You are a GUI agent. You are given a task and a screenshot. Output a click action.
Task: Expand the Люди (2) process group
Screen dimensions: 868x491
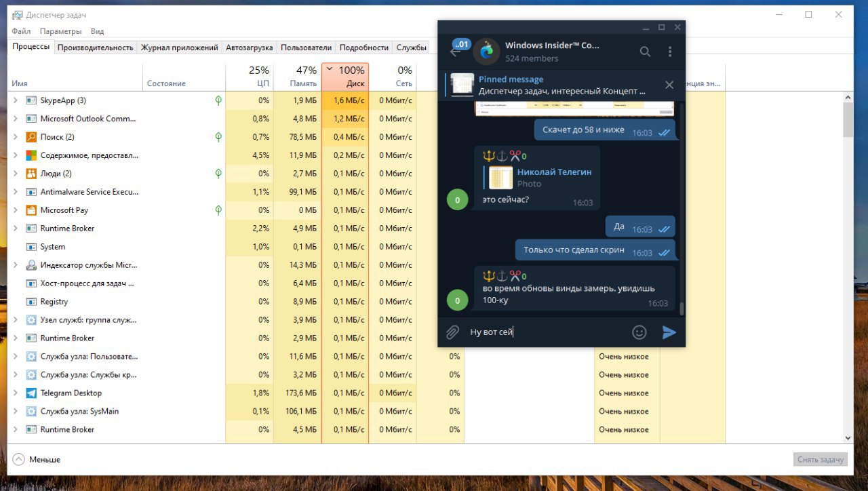click(x=16, y=174)
